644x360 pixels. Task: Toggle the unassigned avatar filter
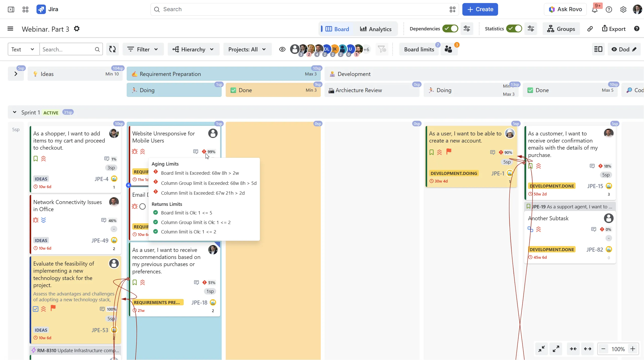click(295, 49)
